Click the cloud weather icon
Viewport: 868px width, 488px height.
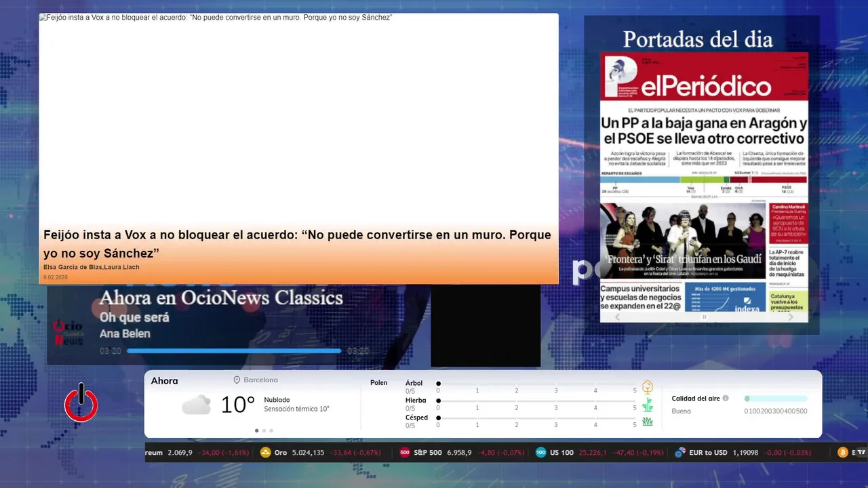[x=196, y=405]
